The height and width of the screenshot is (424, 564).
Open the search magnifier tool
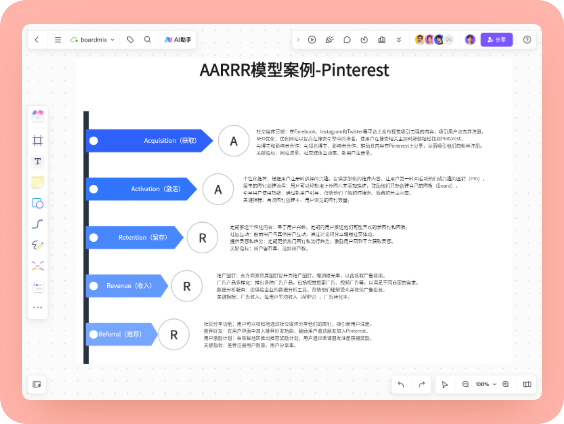(147, 40)
